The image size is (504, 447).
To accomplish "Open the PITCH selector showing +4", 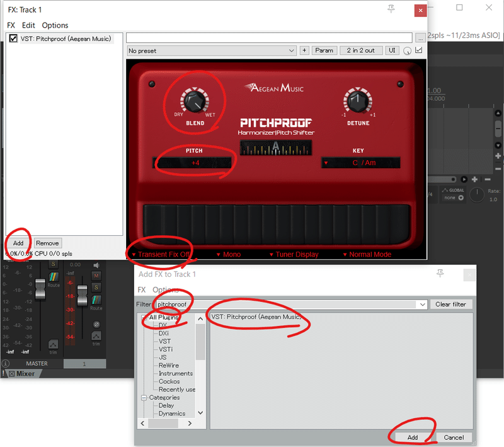I will (x=192, y=163).
